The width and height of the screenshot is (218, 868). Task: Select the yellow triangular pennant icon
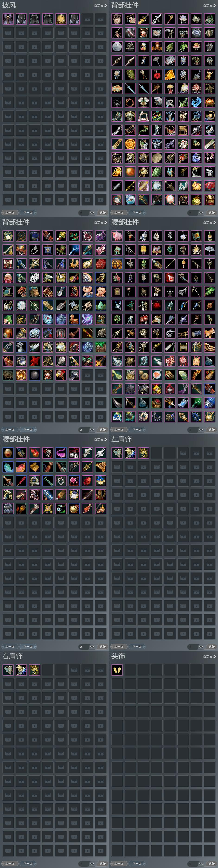pyautogui.click(x=170, y=75)
